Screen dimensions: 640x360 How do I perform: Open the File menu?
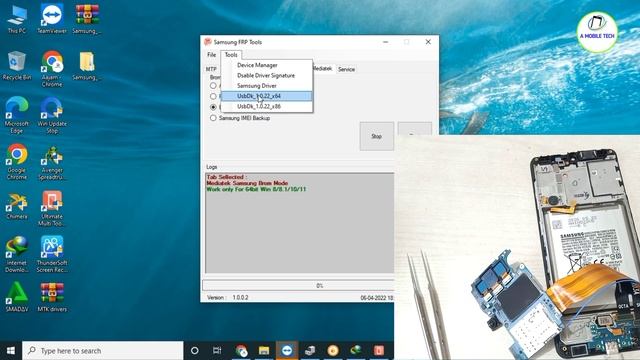[211, 55]
